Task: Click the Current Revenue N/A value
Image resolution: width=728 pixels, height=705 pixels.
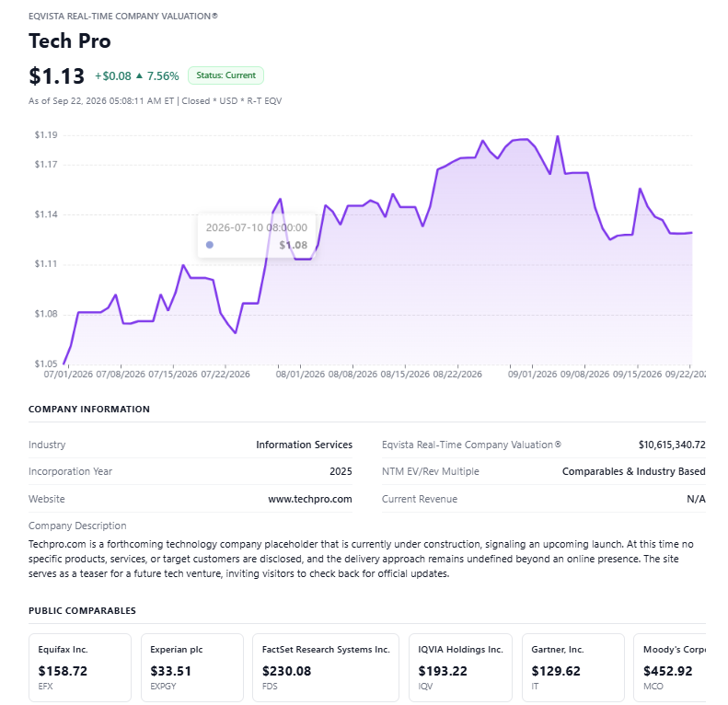Action: click(x=696, y=499)
